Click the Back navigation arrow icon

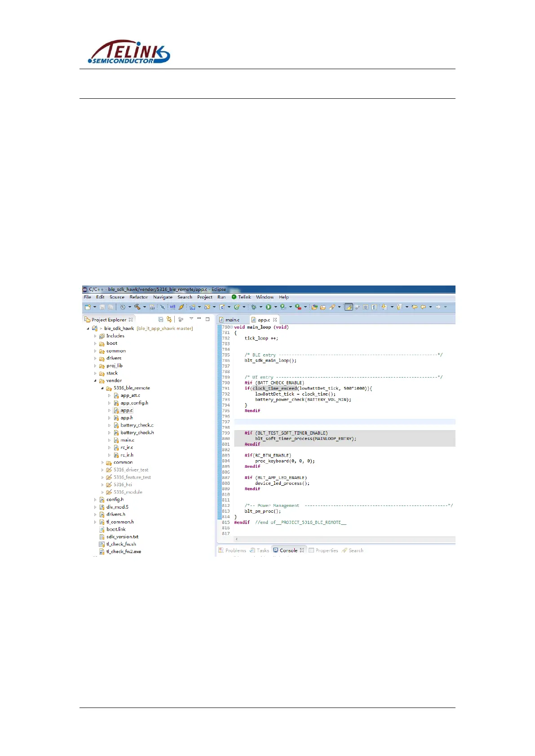click(x=423, y=307)
